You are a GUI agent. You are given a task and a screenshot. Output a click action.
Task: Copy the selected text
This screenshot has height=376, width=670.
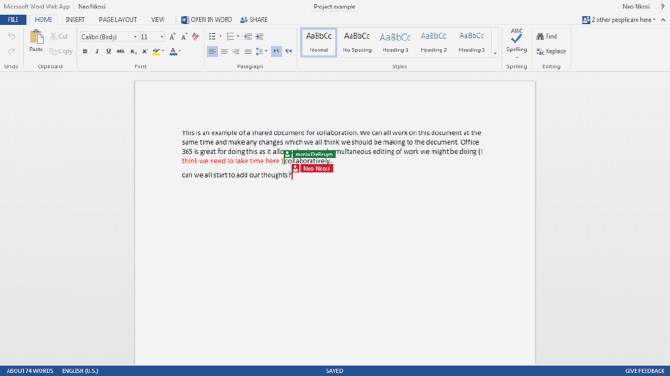tap(61, 51)
